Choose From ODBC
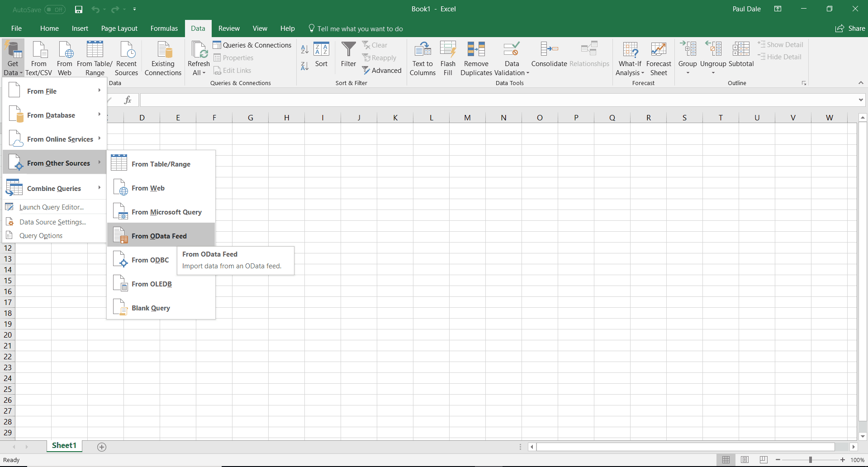The image size is (868, 467). tap(142, 260)
